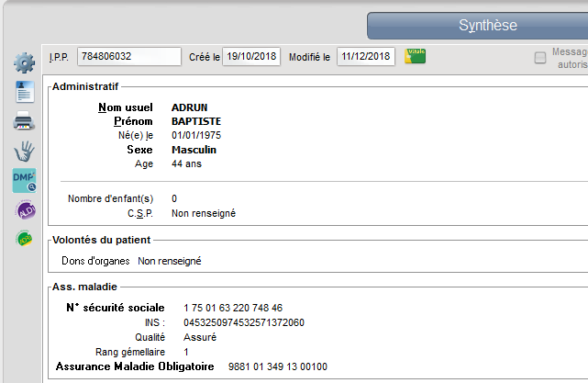Click the I.P.P. number field
This screenshot has width=588, height=383.
129,57
